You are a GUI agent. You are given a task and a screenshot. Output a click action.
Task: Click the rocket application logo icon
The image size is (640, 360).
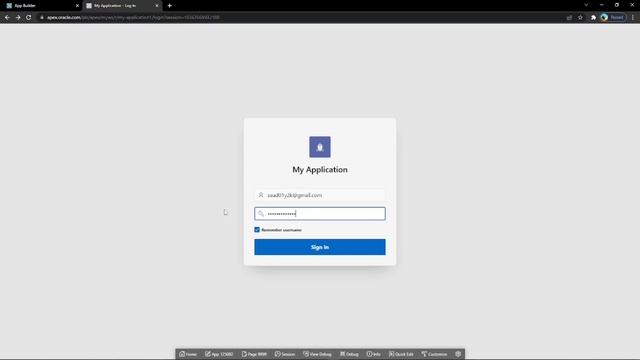tap(320, 147)
